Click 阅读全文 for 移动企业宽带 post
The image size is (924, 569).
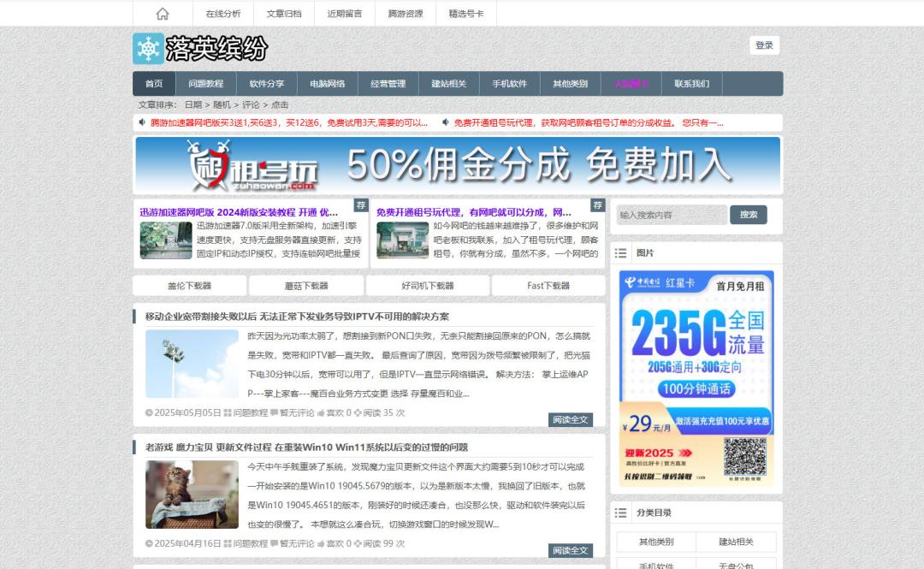point(571,420)
